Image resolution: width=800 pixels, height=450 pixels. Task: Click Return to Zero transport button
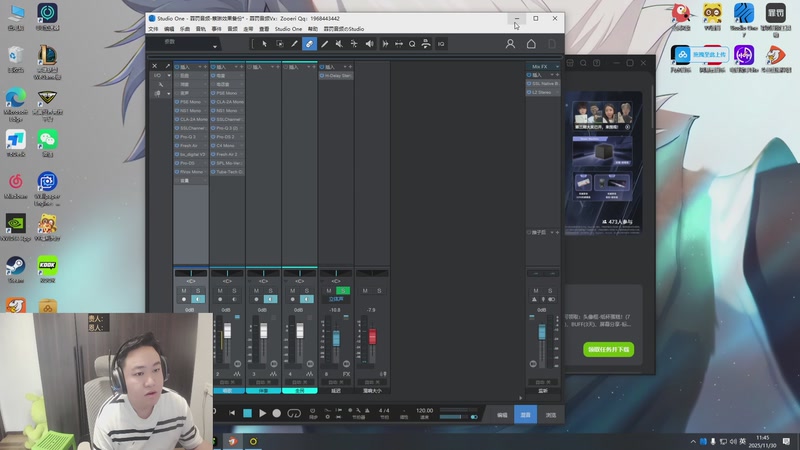click(232, 413)
